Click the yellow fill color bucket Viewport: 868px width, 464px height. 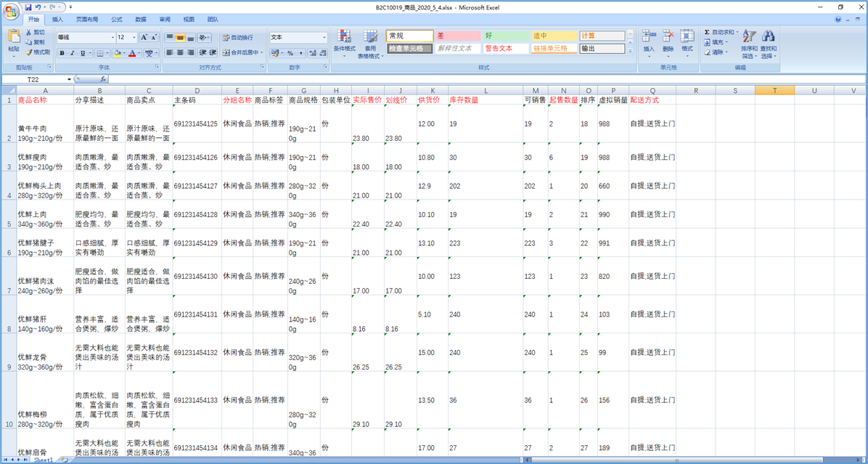pos(116,53)
